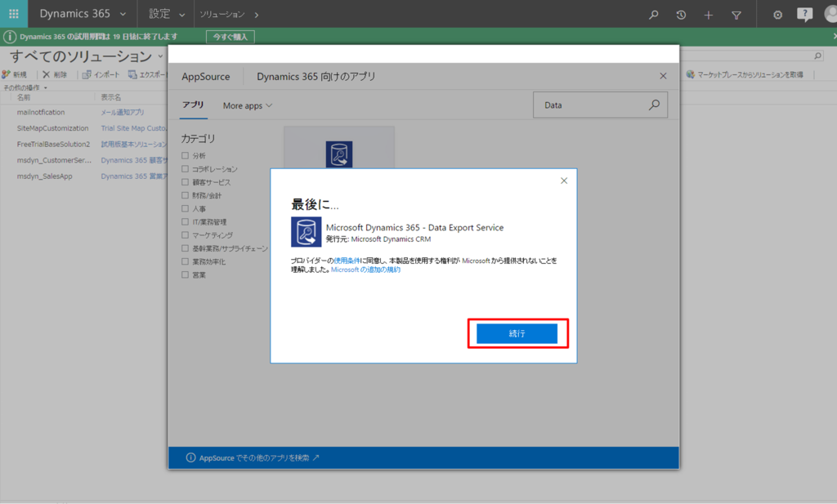Click info icon in AppSource footer
This screenshot has width=837, height=504.
190,457
